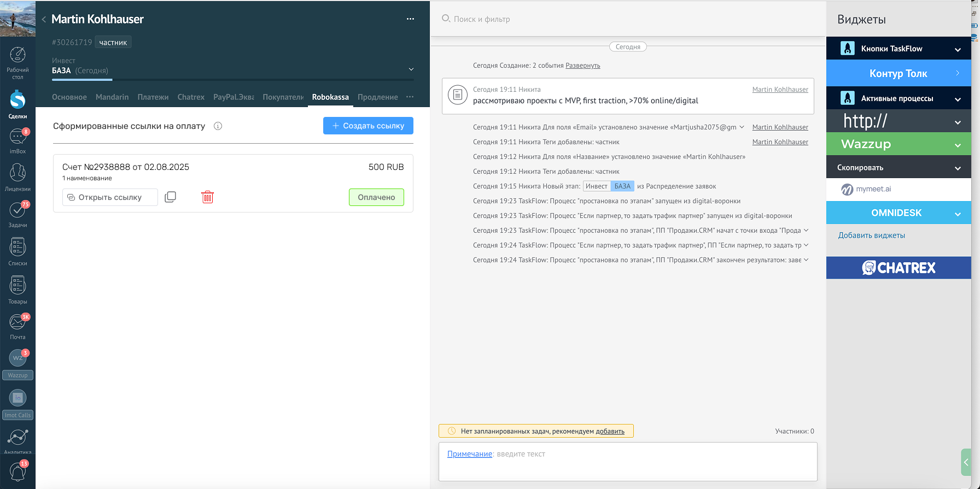This screenshot has height=489, width=980.
Task: Switch to PayPal.Эква tab
Action: pos(234,97)
